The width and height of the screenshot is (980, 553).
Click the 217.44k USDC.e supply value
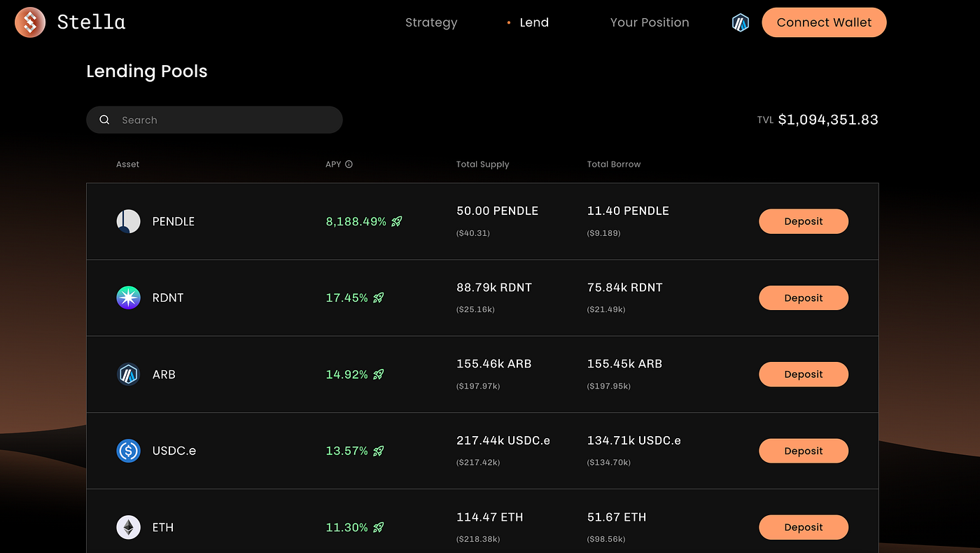click(x=503, y=440)
